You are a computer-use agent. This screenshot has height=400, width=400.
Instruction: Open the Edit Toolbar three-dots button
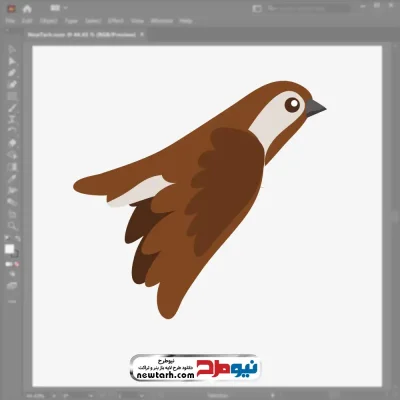click(x=12, y=301)
